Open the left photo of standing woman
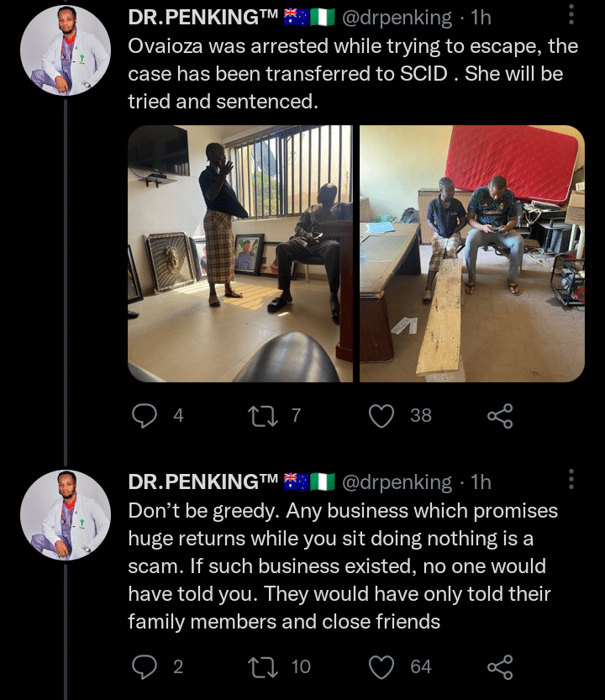 click(x=240, y=254)
